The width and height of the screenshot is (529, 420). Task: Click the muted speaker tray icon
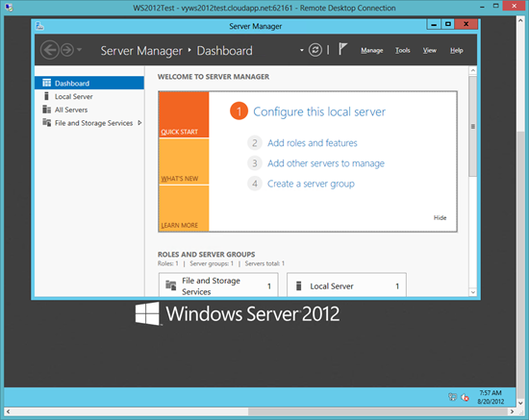click(466, 398)
